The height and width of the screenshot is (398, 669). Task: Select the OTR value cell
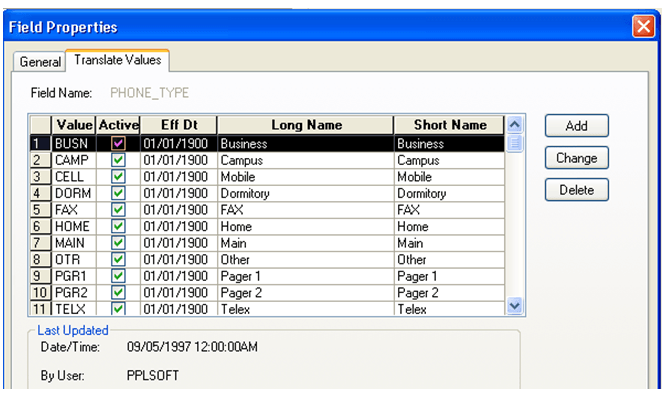[74, 259]
